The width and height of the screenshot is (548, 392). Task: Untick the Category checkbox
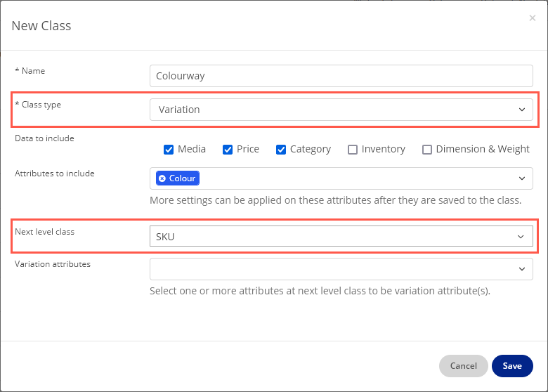pyautogui.click(x=281, y=149)
